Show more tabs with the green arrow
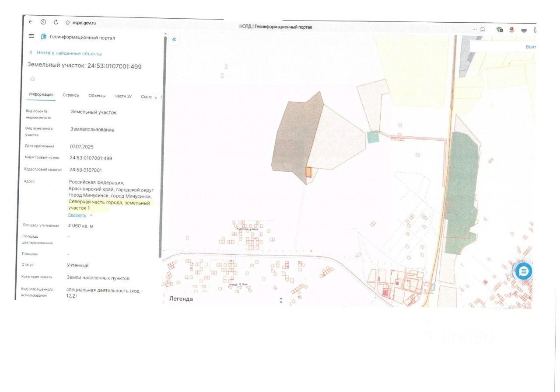 click(156, 97)
